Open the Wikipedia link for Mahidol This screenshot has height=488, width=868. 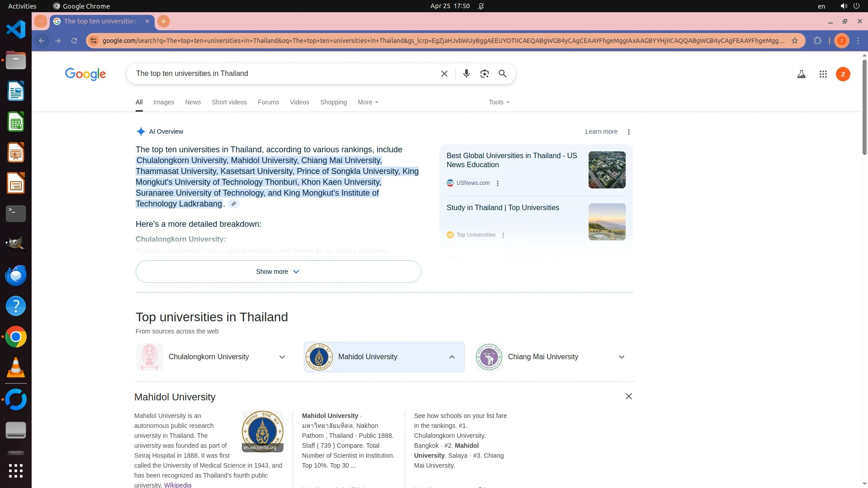point(178,485)
